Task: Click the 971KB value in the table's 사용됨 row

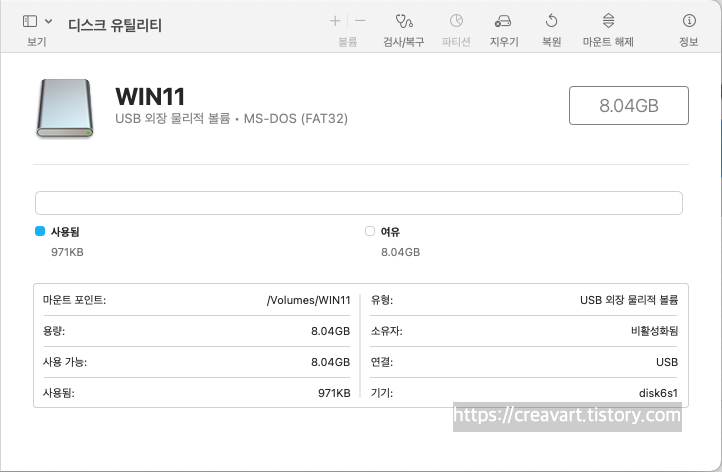Action: coord(334,393)
